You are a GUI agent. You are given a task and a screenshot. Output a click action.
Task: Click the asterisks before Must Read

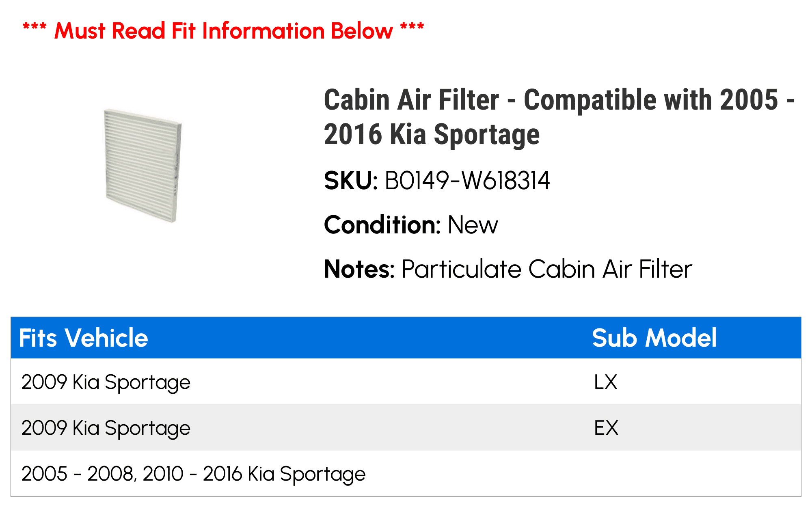(x=35, y=28)
